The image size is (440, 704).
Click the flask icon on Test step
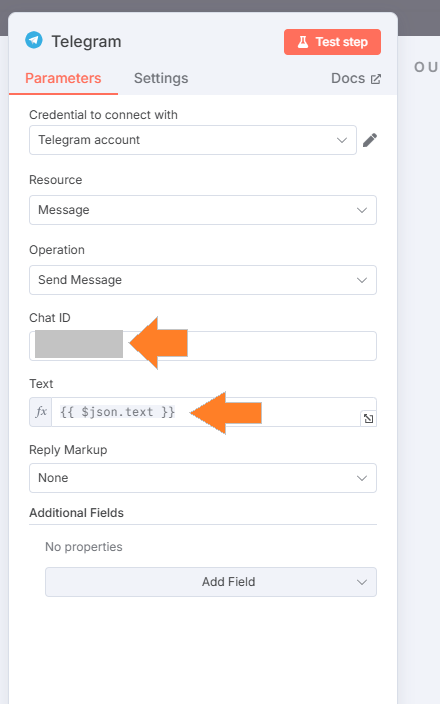coord(303,42)
